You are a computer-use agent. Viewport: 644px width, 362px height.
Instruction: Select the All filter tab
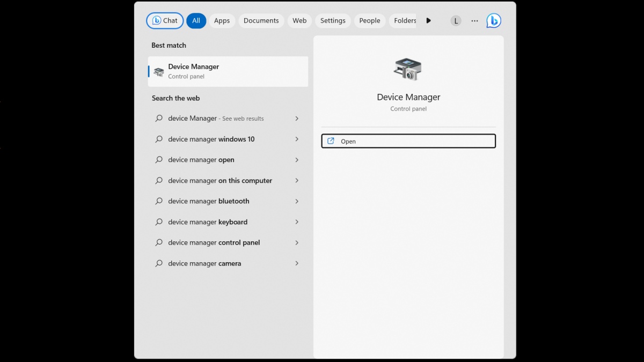[x=196, y=21]
